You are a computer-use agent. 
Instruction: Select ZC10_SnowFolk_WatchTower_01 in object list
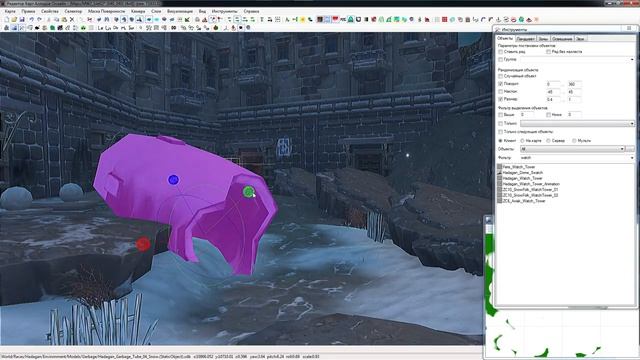(530, 190)
